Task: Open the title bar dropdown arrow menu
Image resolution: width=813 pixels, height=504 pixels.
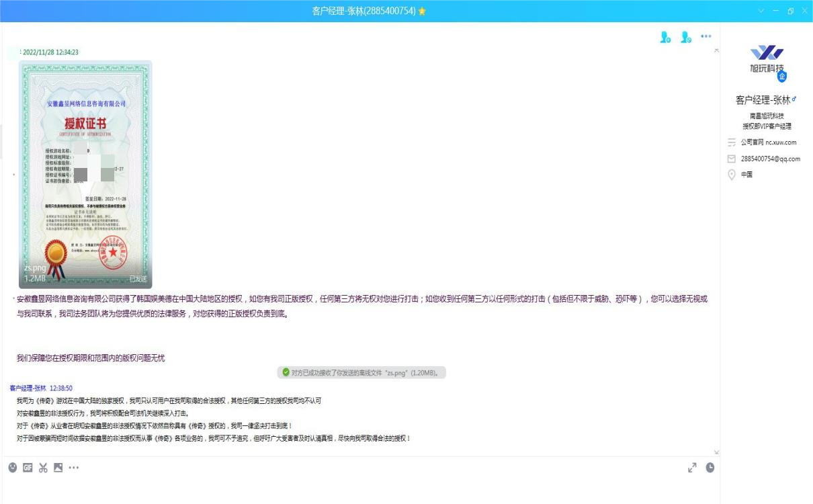Action: click(x=761, y=11)
